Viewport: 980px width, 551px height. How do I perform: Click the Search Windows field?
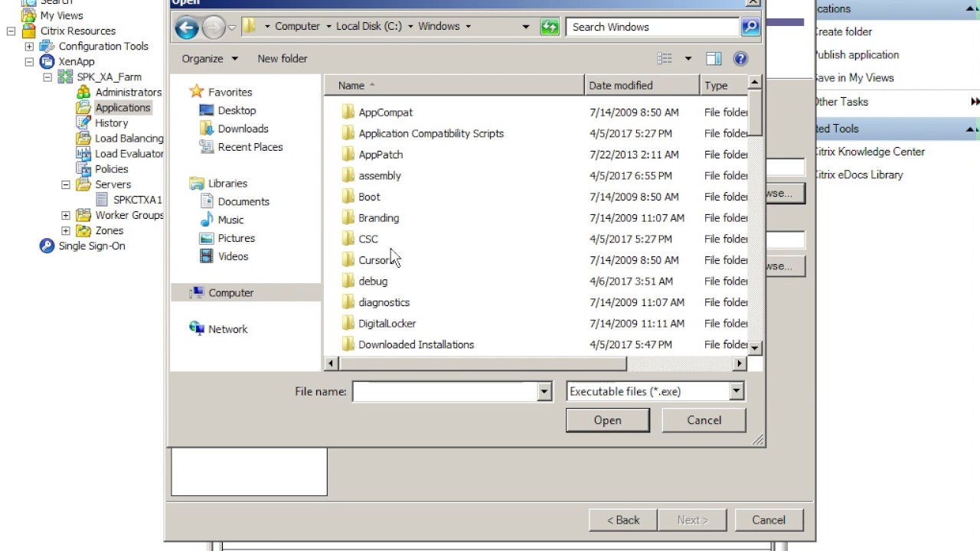coord(654,27)
